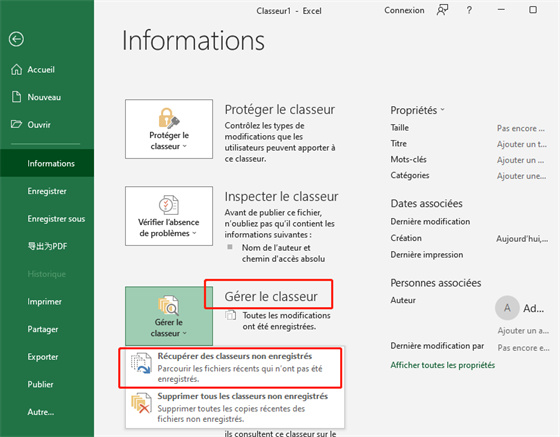Image resolution: width=560 pixels, height=437 pixels.
Task: Expand Vérifier l'absence de problèmes dropdown
Action: click(169, 216)
